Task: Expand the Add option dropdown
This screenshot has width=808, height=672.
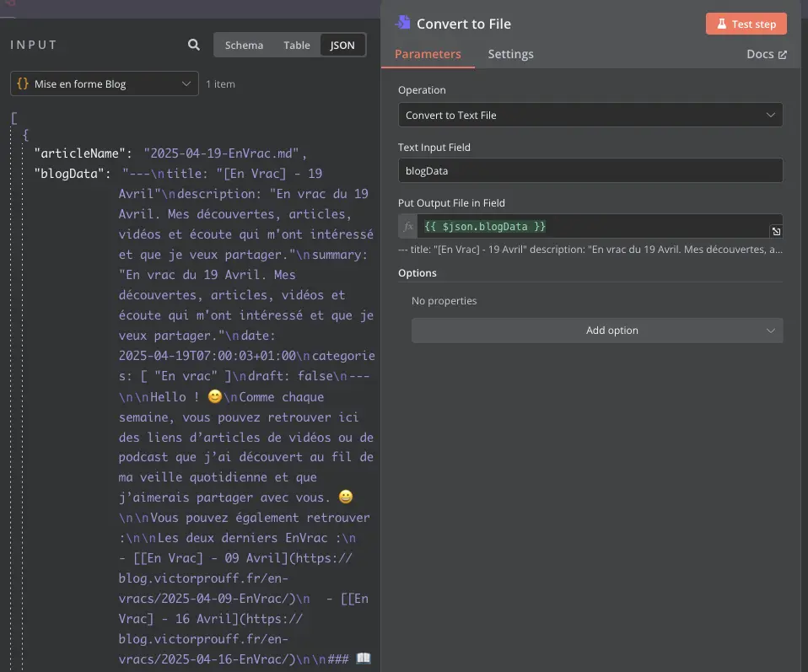Action: 597,331
